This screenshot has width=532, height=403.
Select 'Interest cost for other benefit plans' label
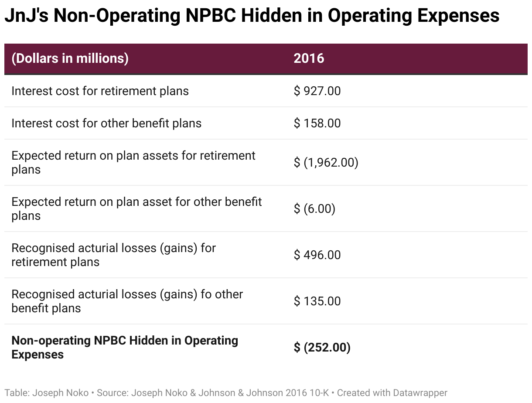click(106, 123)
